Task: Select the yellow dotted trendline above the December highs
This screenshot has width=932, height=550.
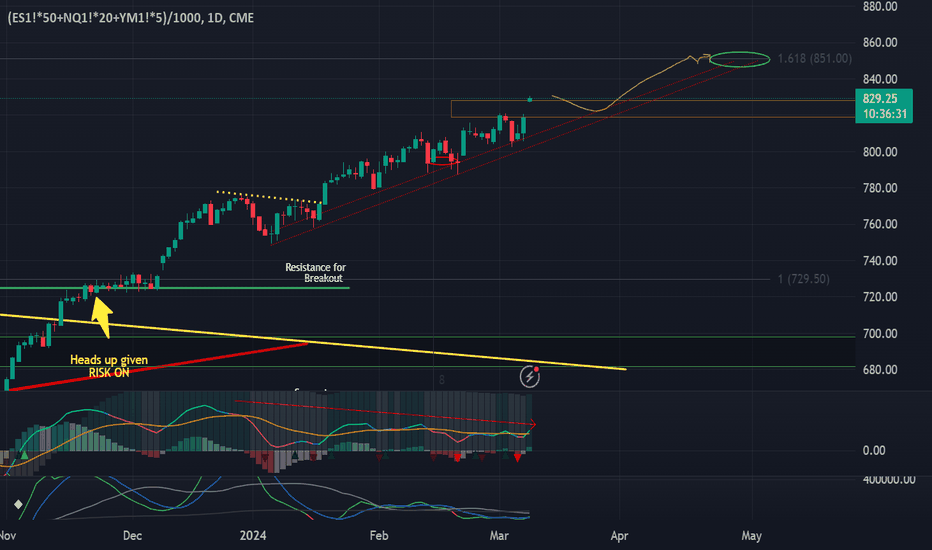Action: tap(269, 197)
